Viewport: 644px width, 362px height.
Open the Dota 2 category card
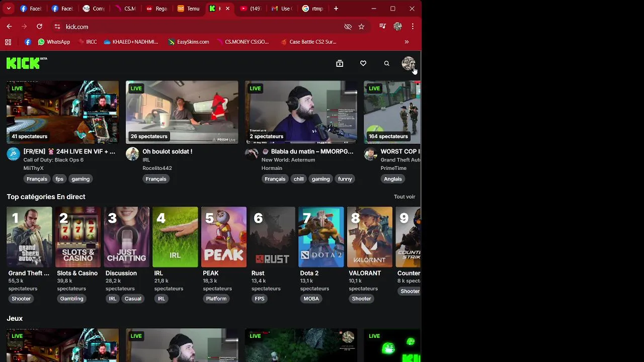pyautogui.click(x=321, y=237)
